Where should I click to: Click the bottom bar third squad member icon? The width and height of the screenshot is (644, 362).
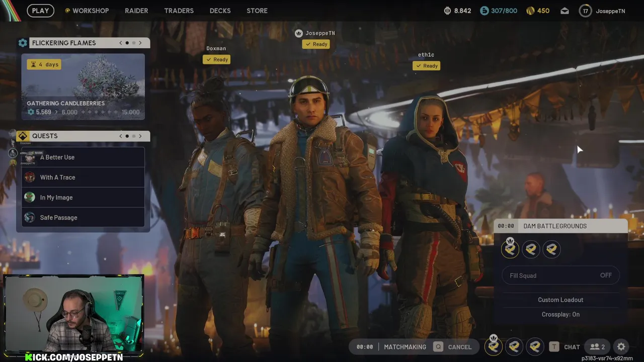pyautogui.click(x=535, y=346)
